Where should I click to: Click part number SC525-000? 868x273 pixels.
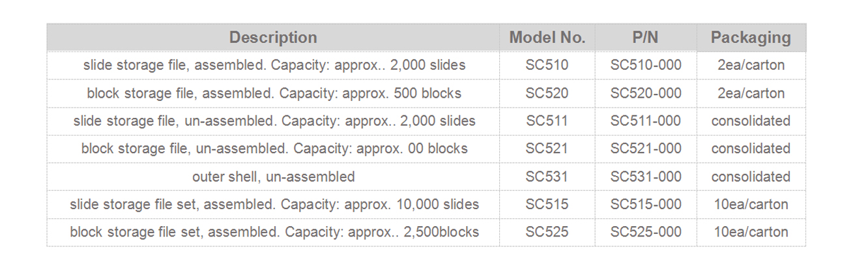[645, 232]
